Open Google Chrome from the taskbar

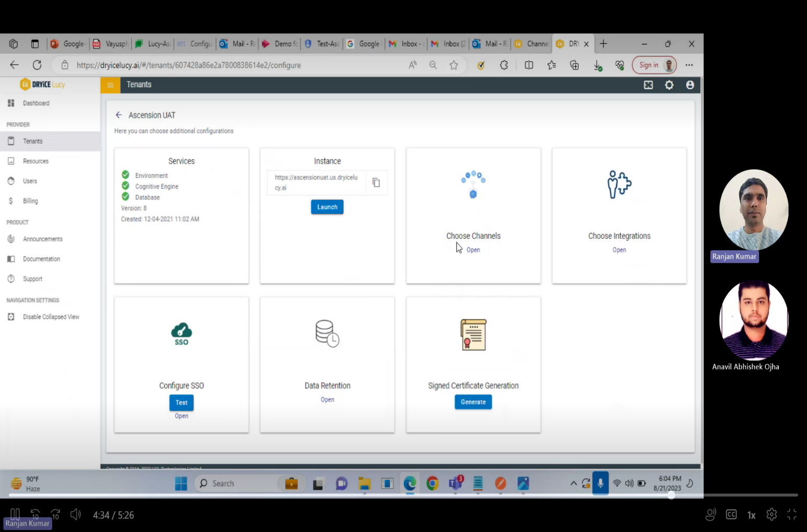(x=432, y=483)
